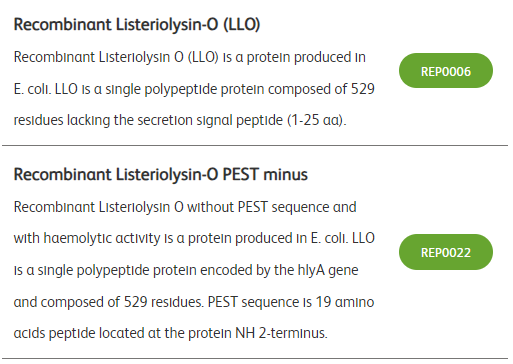Screen dimensions: 513x364
Task: Open the REP0022 product button
Action: pos(446,252)
